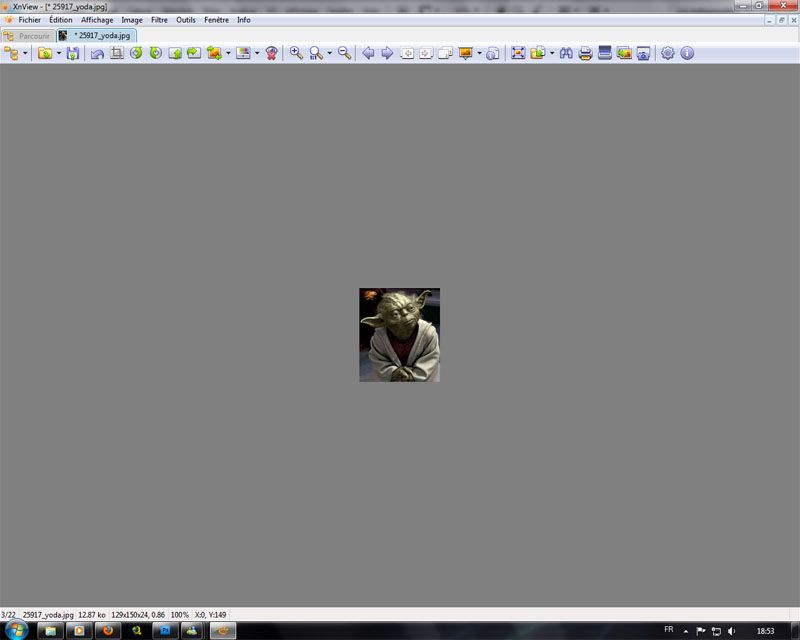Zoom in with the plus magnifier

pos(296,53)
